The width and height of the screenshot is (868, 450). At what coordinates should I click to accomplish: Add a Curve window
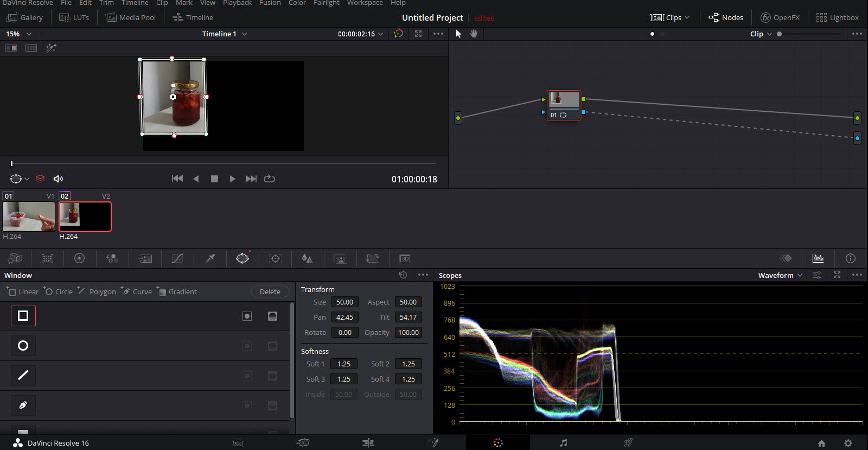click(136, 291)
